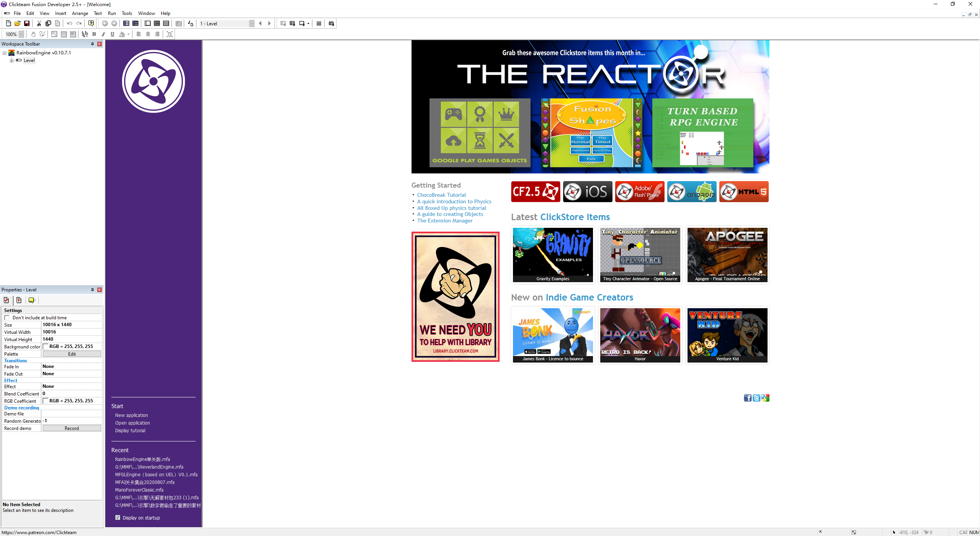Open the Frame Editor icon
980x536 pixels.
[148, 23]
